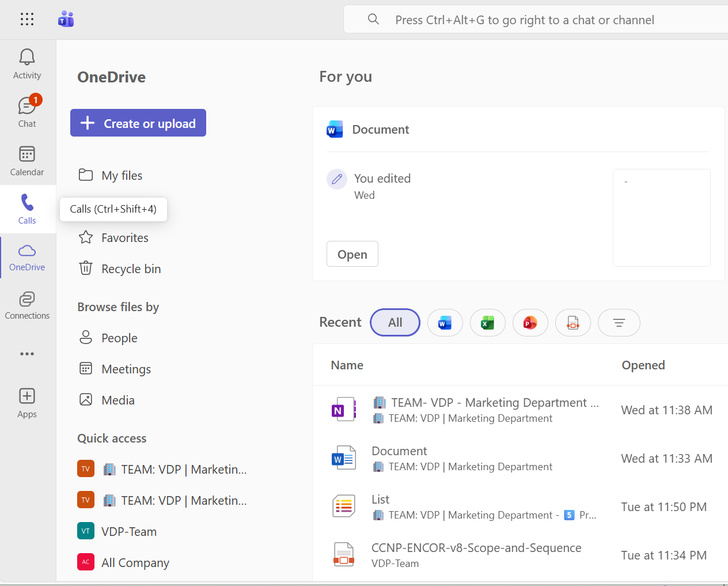Filter recent files by PowerPoint

point(530,323)
